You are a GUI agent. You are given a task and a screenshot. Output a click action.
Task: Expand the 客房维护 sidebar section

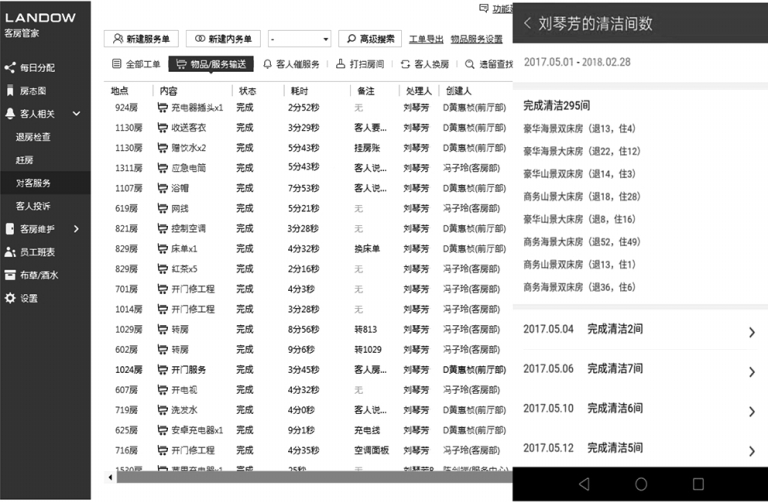pyautogui.click(x=77, y=229)
